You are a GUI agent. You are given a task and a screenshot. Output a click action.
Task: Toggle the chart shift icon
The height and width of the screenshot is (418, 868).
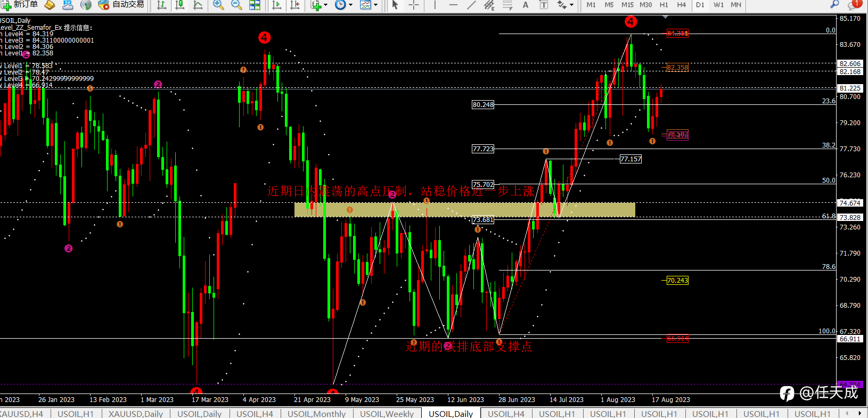tap(294, 5)
